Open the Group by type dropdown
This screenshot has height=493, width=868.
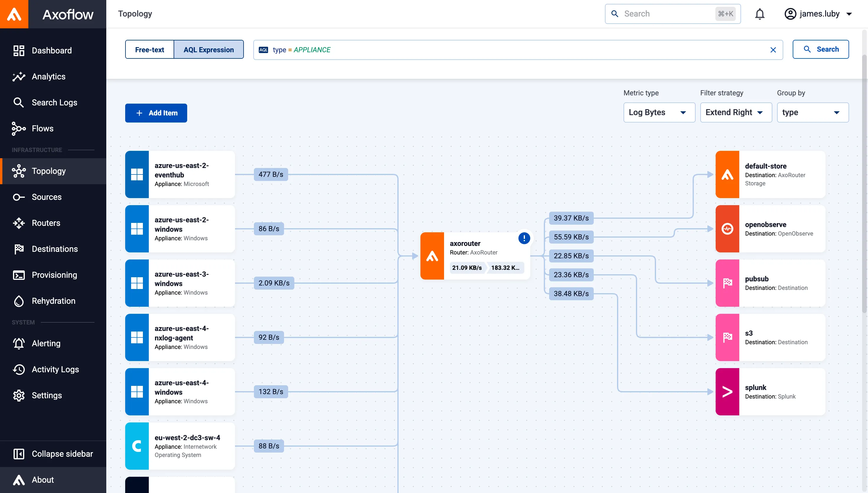click(812, 112)
